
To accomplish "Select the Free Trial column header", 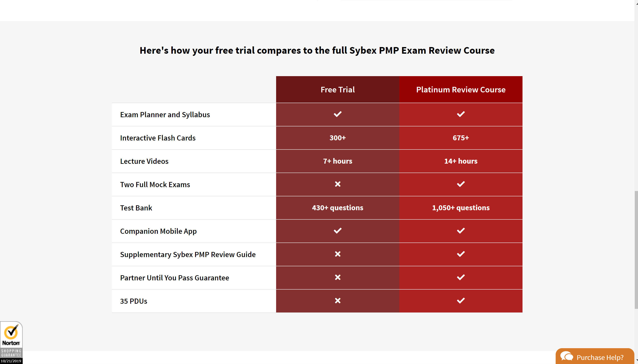I will [x=338, y=89].
